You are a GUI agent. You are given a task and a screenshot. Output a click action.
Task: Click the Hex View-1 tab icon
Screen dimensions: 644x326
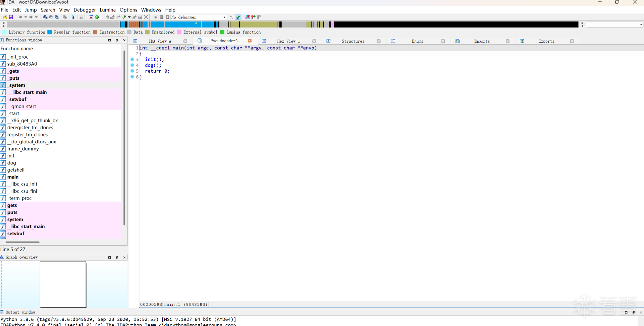(x=264, y=41)
